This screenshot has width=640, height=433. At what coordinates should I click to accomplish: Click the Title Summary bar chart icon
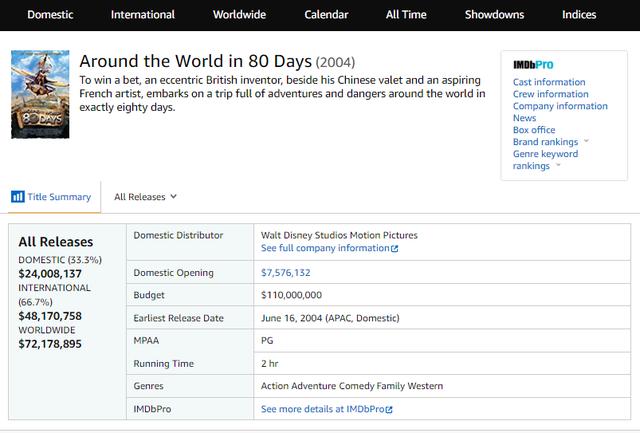point(17,197)
